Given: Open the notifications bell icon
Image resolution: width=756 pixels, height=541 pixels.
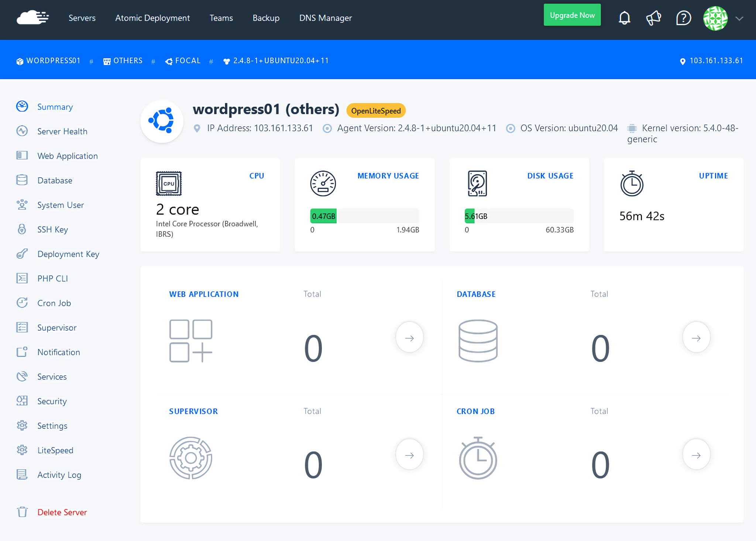Looking at the screenshot, I should (624, 17).
